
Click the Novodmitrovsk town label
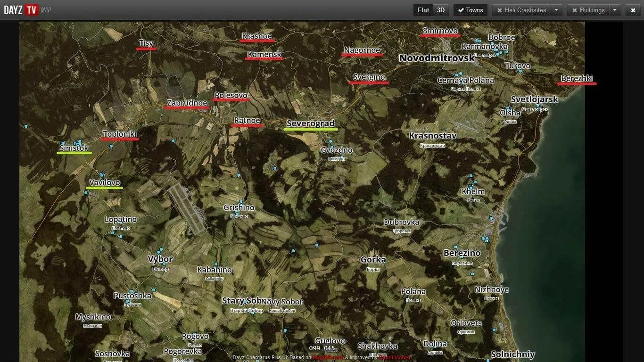tap(437, 58)
